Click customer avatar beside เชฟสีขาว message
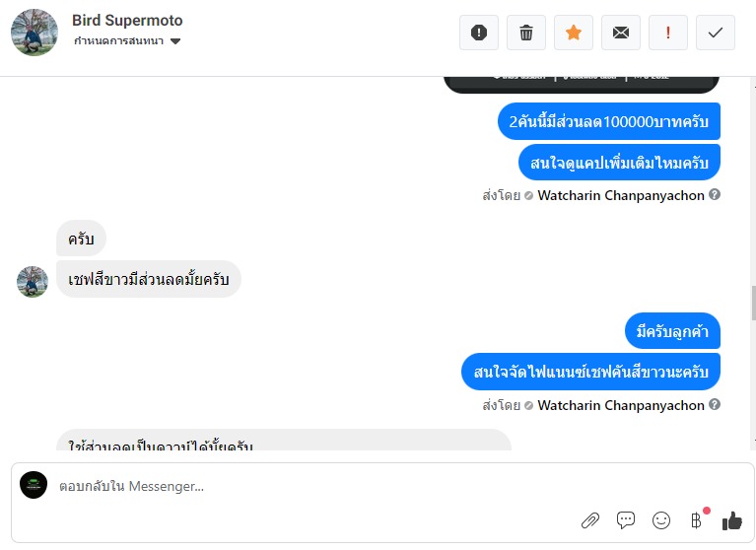756x550 pixels. tap(33, 281)
